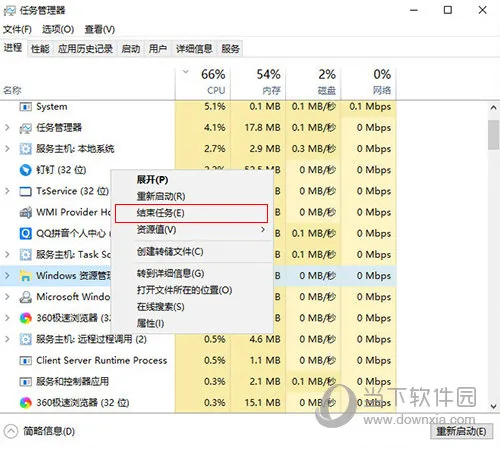Expand the 服务主机: Task Scheduler group
500x449 pixels.
pyautogui.click(x=7, y=254)
